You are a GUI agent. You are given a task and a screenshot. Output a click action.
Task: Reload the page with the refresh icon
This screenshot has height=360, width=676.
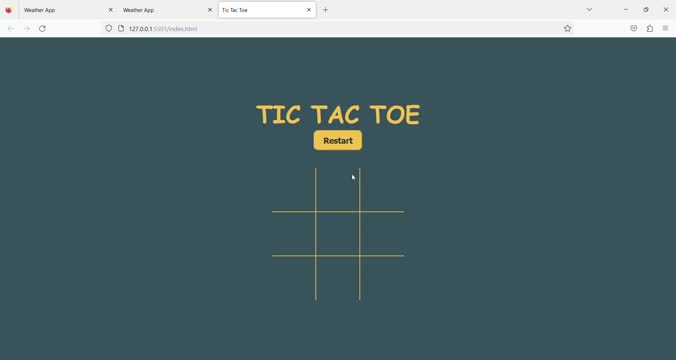coord(42,28)
